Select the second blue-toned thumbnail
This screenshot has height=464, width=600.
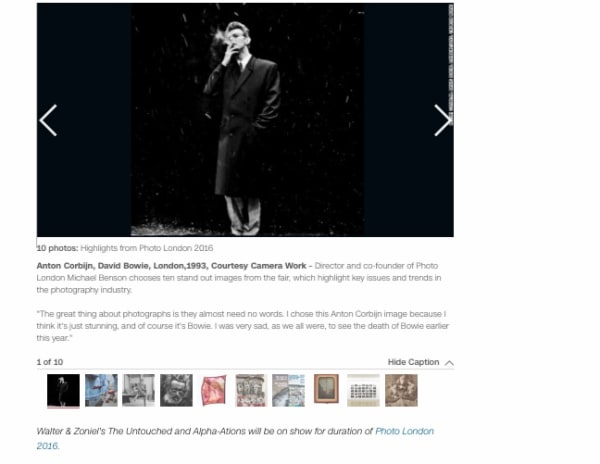[101, 390]
